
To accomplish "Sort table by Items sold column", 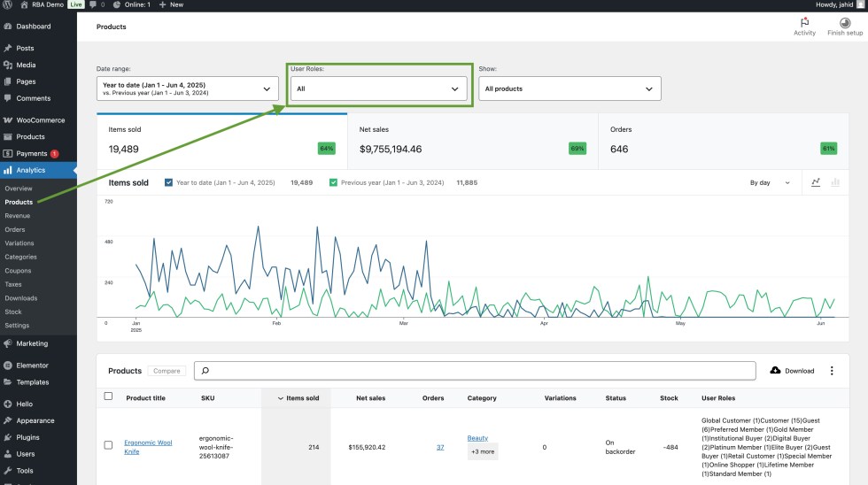I will pos(301,398).
